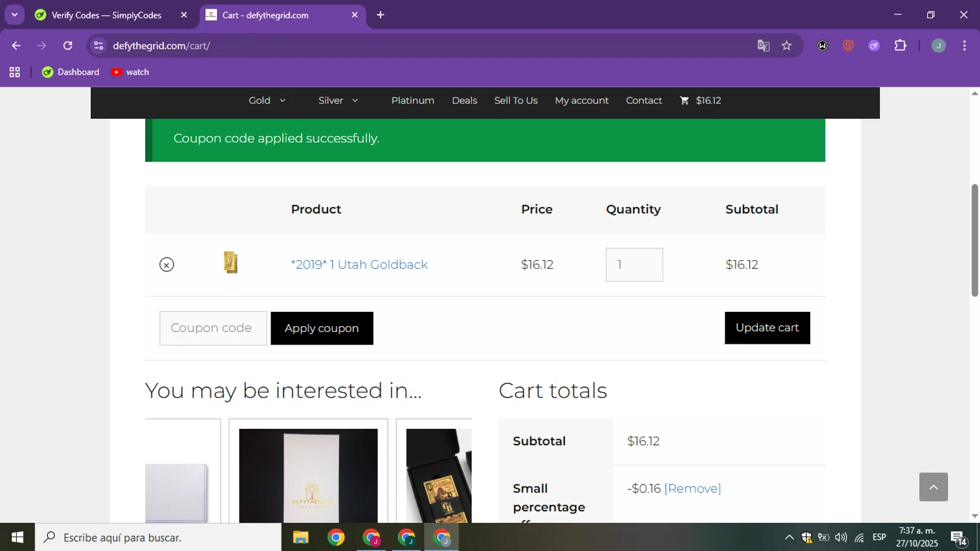Open the apps grid in bookmarks bar
This screenshot has width=980, height=551.
pyautogui.click(x=14, y=73)
